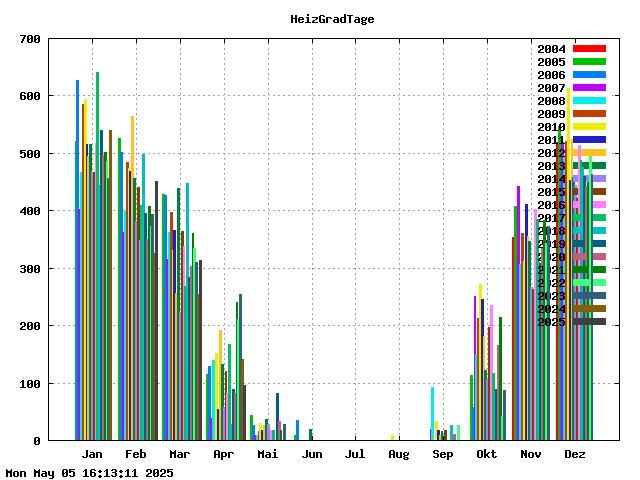
Task: Click the dark gray 2025 legend swatch
Action: 589,322
